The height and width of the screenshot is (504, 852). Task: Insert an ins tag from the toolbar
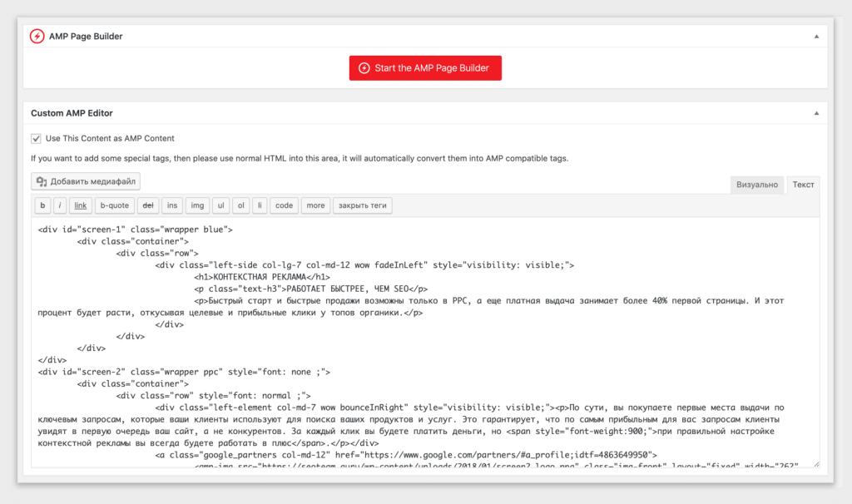[x=171, y=205]
